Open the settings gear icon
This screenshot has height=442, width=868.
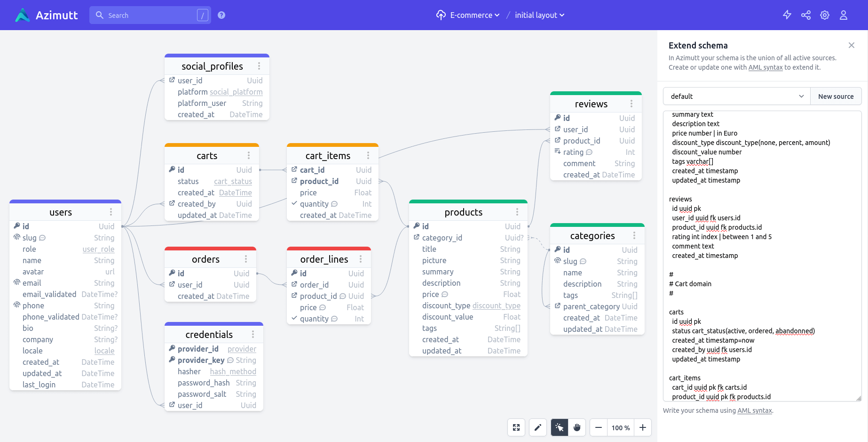(825, 15)
